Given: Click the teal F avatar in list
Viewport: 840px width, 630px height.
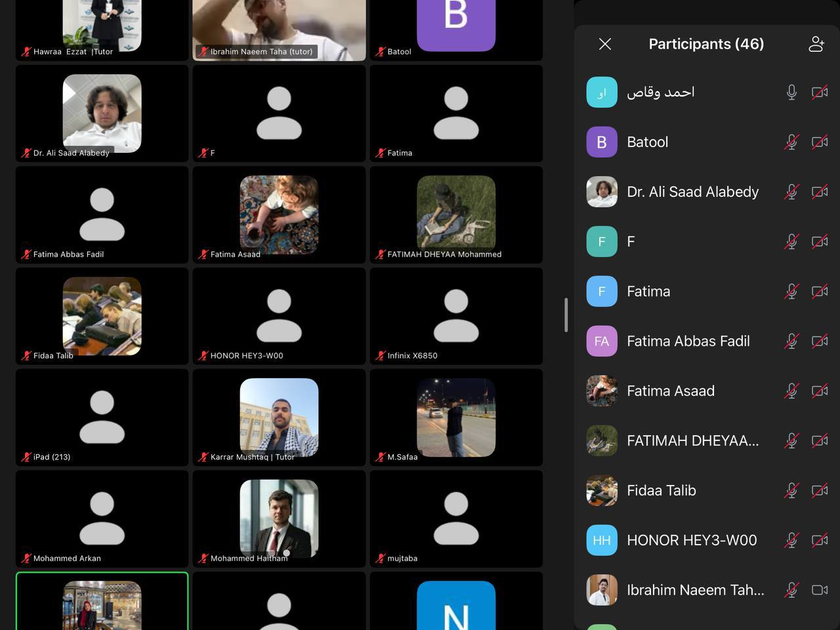Looking at the screenshot, I should tap(602, 242).
